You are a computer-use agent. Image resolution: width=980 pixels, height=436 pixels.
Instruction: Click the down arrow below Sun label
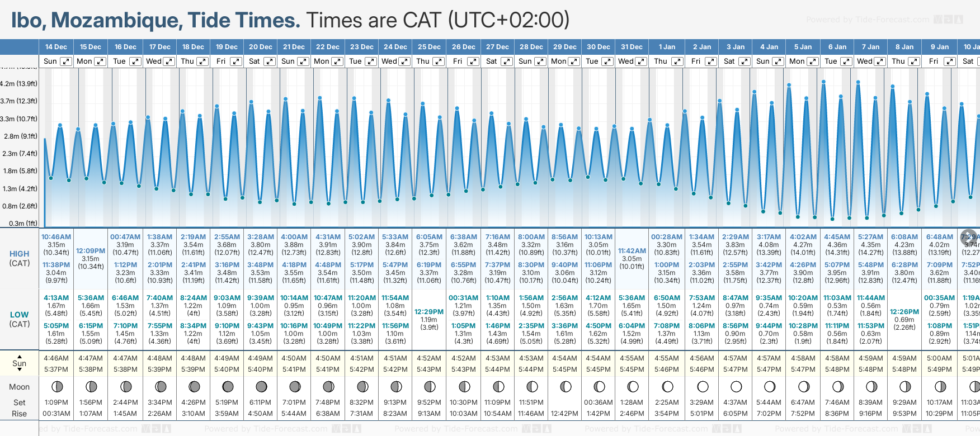tap(20, 371)
